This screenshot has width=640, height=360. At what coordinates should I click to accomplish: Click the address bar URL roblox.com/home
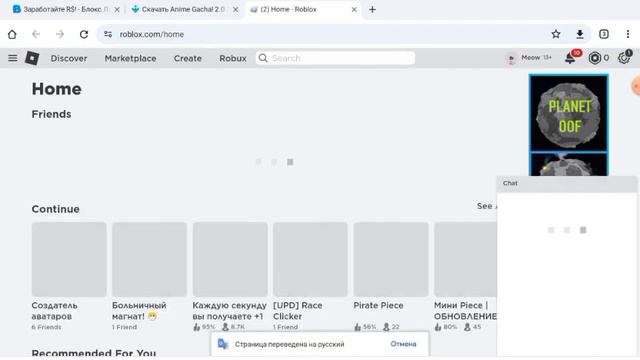click(152, 34)
